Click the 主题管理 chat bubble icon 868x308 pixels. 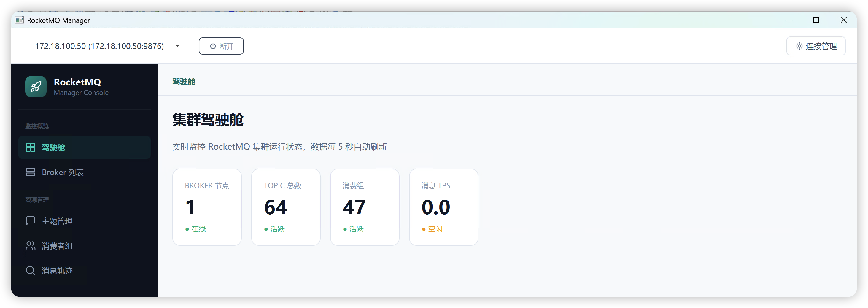click(x=30, y=221)
